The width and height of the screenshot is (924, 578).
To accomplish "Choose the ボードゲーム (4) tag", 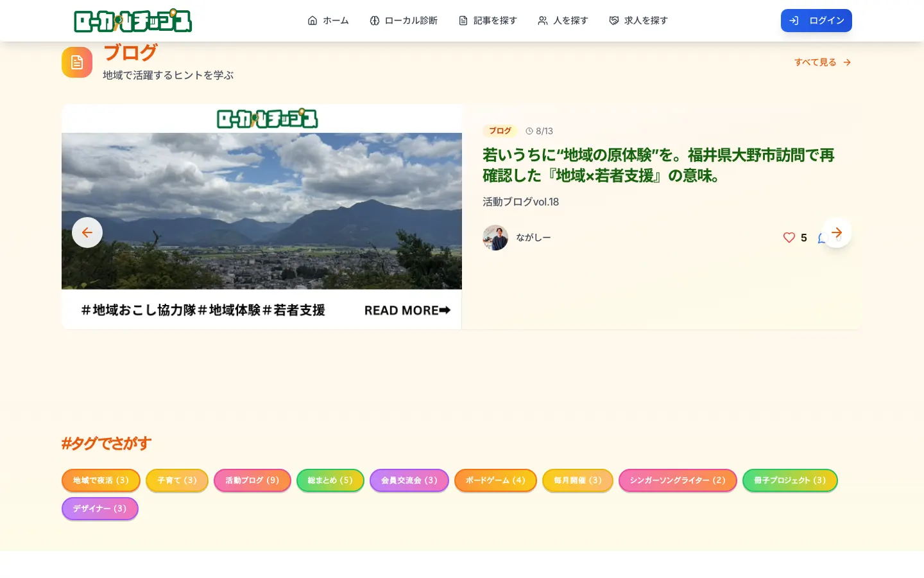I will [x=495, y=480].
